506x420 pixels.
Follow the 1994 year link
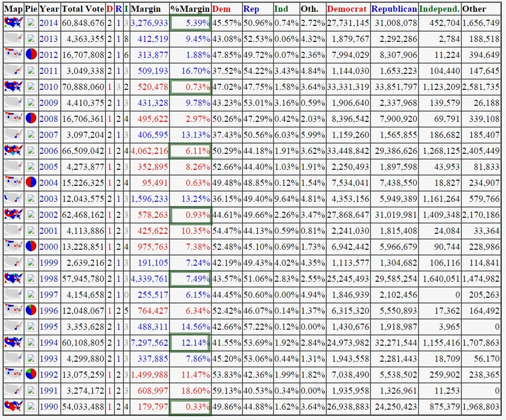point(49,343)
